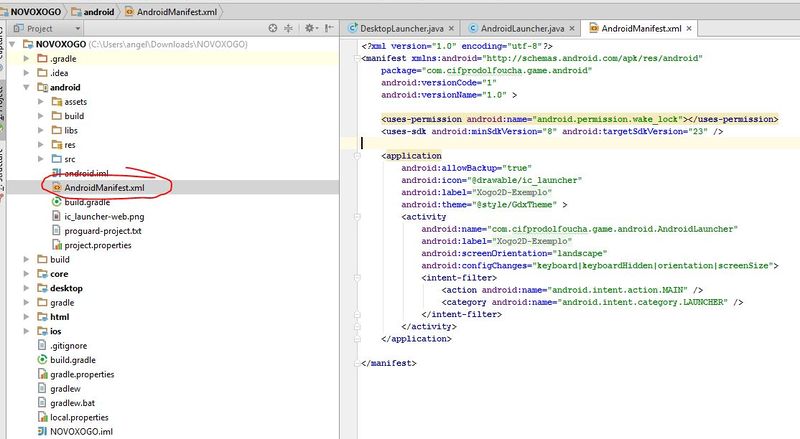The width and height of the screenshot is (800, 439).
Task: Select the assets folder row
Action: pos(172,102)
